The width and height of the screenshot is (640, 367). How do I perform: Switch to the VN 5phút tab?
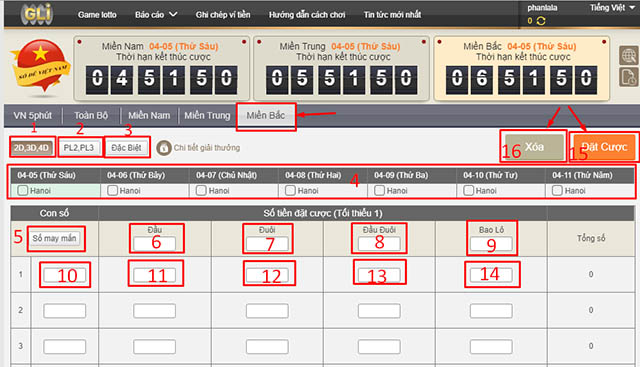click(x=33, y=116)
